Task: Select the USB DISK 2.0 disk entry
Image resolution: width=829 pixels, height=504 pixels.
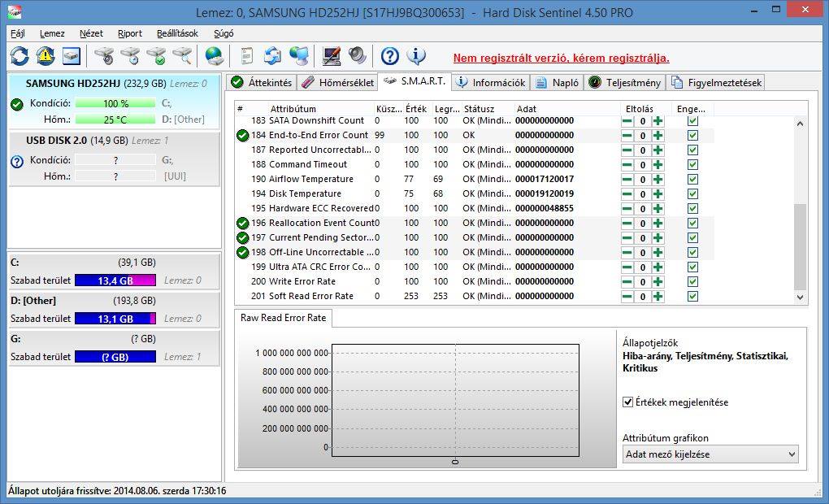Action: (x=115, y=159)
